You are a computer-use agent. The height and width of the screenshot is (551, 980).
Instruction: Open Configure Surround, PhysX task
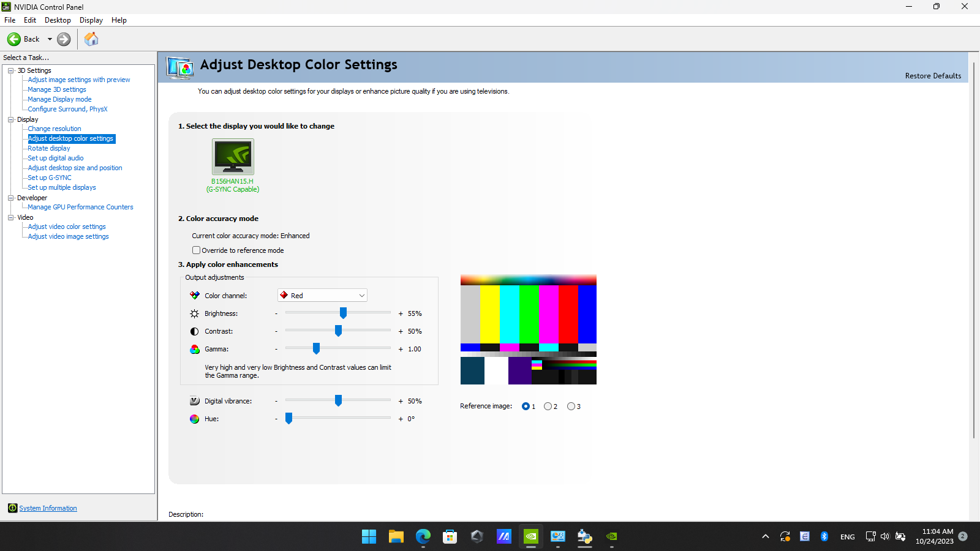[67, 109]
